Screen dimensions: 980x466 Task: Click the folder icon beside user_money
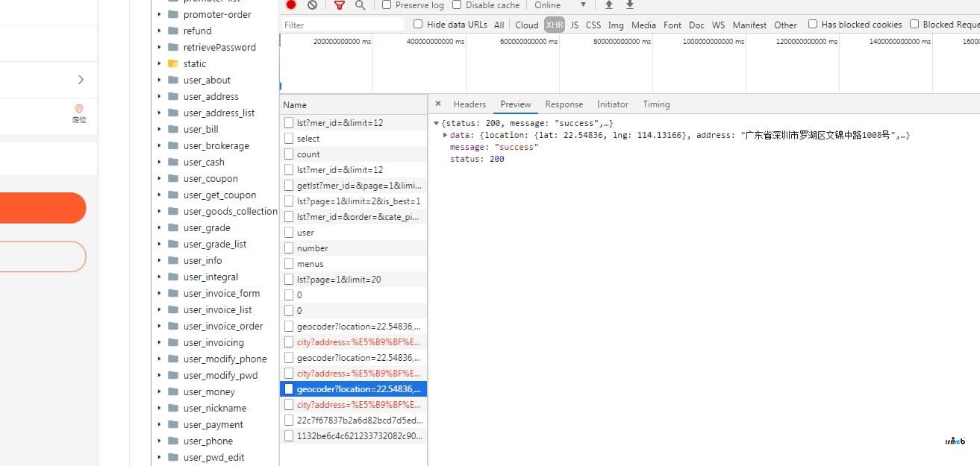[x=173, y=391]
